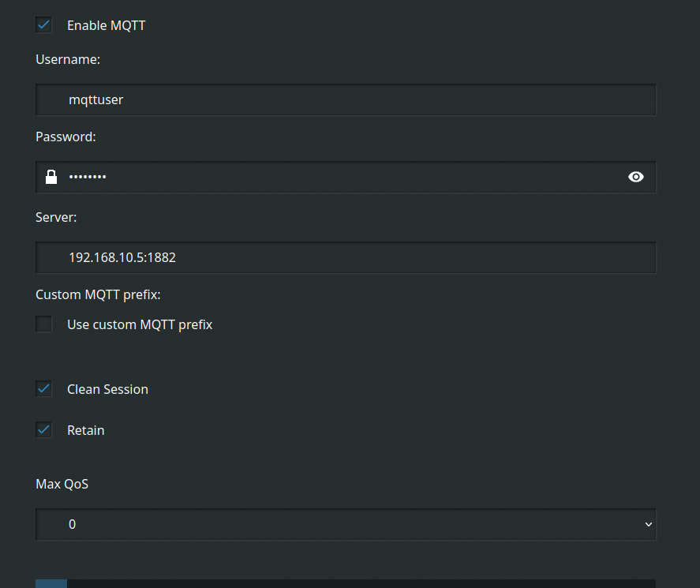Open the Max QoS dropdown
This screenshot has width=700, height=588.
pyautogui.click(x=346, y=524)
